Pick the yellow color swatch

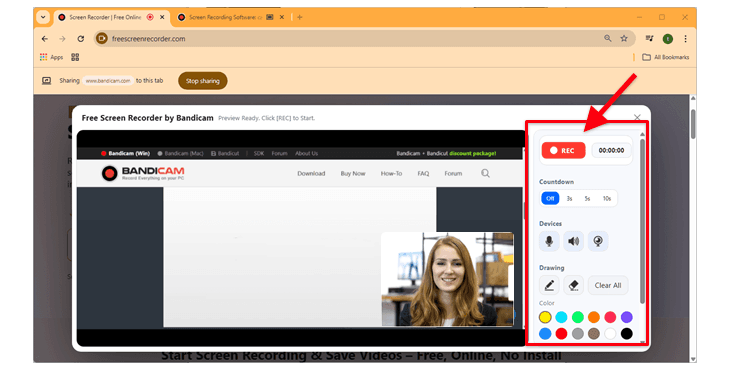545,317
